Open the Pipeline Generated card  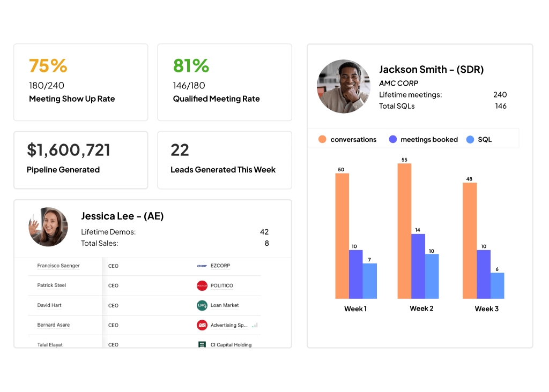coord(80,160)
